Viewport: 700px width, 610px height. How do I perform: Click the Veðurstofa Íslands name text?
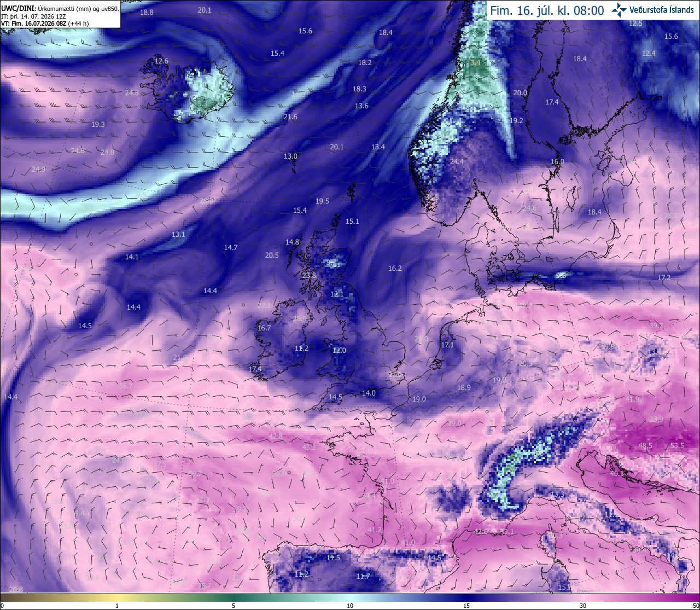tap(662, 10)
